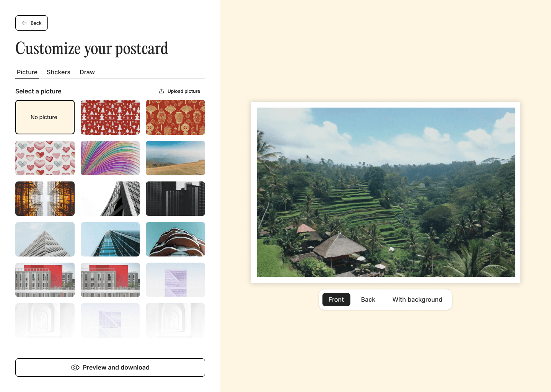
Task: Click the eye icon on Preview and download
Action: tap(75, 367)
